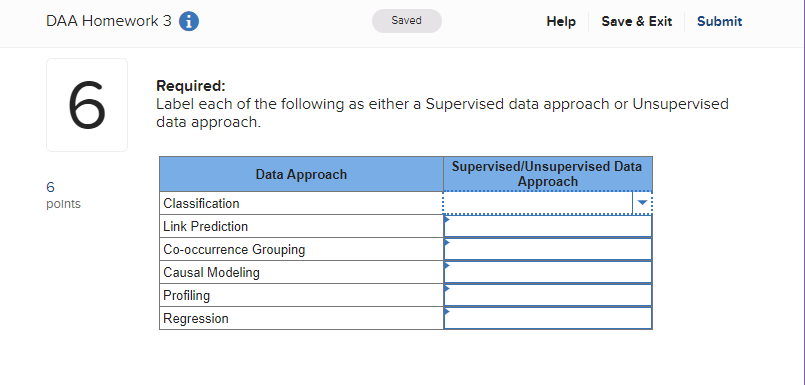Select the question 6 number box
The height and width of the screenshot is (385, 805).
(87, 105)
